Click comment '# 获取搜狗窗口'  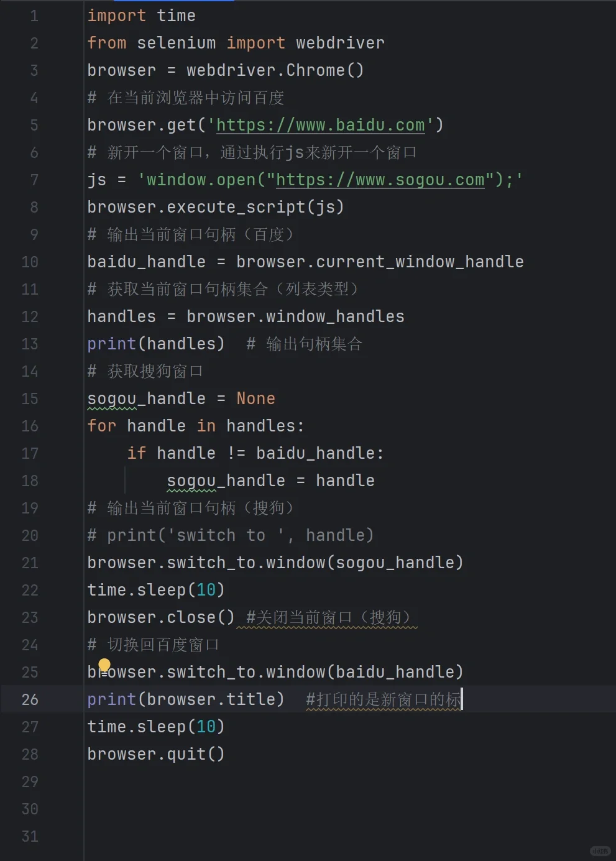tap(145, 371)
